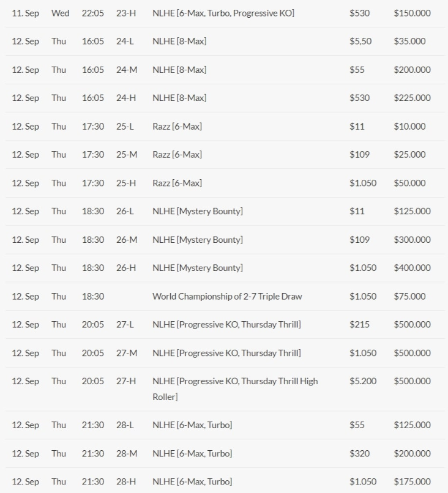Select the $5.200 buy-in amount
This screenshot has height=493, width=448.
click(x=363, y=381)
